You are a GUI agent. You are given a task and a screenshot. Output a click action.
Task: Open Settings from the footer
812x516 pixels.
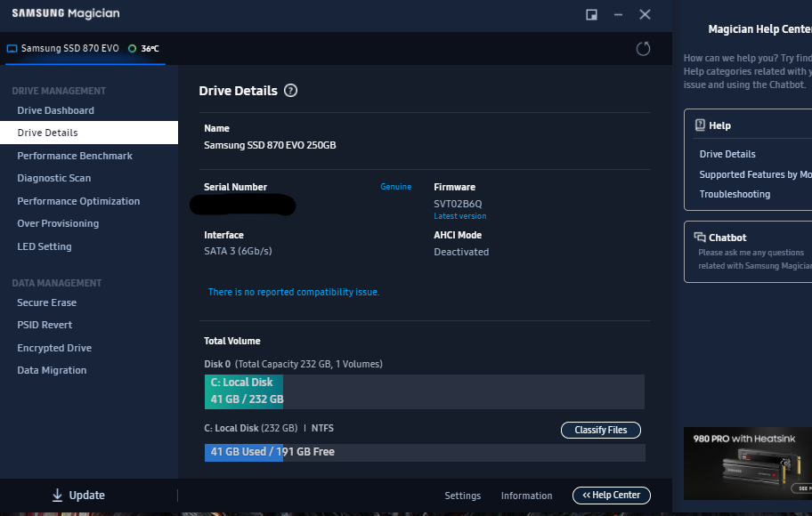click(462, 496)
